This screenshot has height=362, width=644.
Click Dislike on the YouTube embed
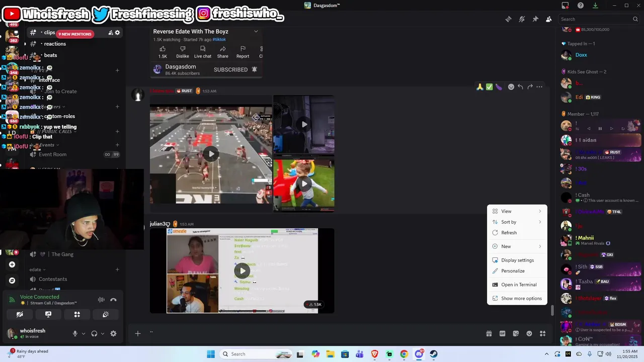point(183,52)
